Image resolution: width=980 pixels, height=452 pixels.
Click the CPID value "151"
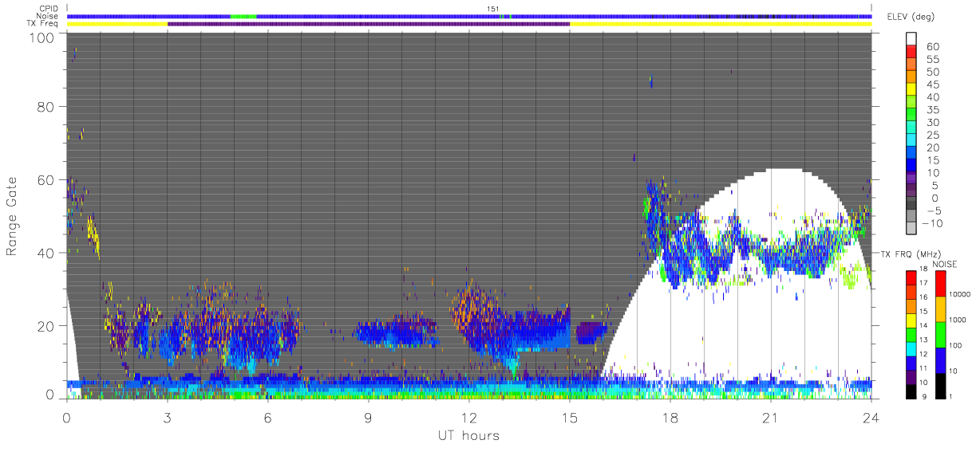[x=493, y=8]
